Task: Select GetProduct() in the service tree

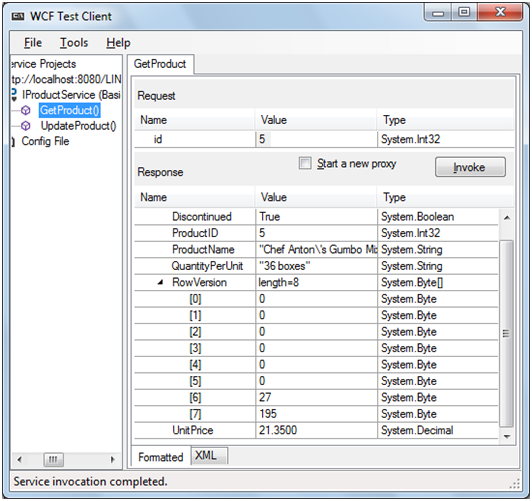Action: 70,111
